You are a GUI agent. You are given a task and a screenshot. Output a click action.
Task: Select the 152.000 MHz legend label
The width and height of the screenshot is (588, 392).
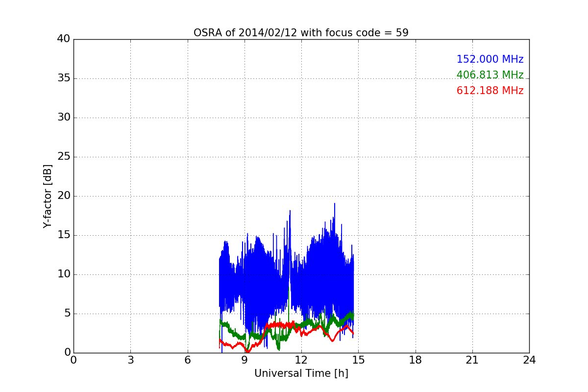(x=490, y=59)
